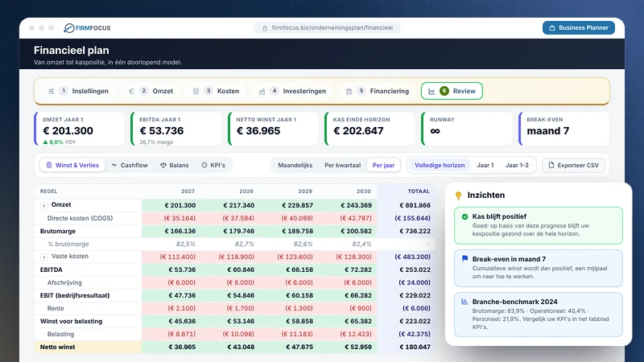Click the factory icon next to Investeringen
Image resolution: width=644 pixels, height=362 pixels.
click(262, 91)
